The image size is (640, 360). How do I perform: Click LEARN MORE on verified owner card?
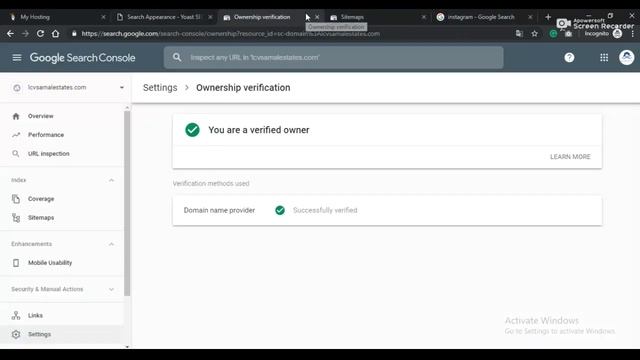(x=570, y=157)
